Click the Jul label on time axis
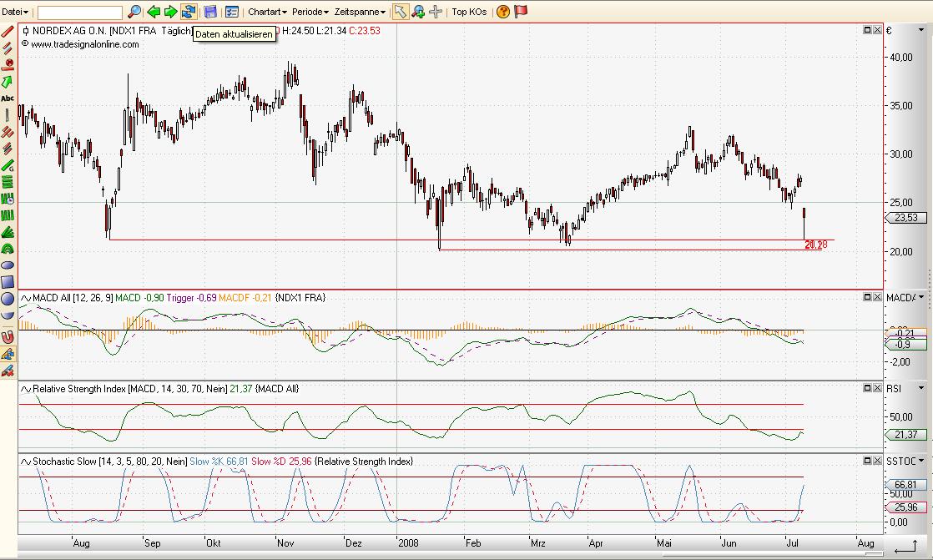Viewport: 933px width, 560px height. 793,542
